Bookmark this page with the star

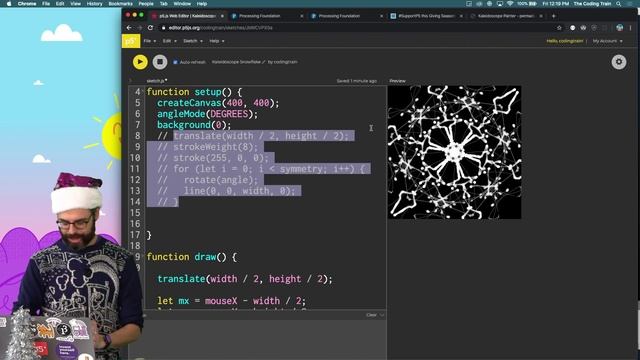[559, 28]
